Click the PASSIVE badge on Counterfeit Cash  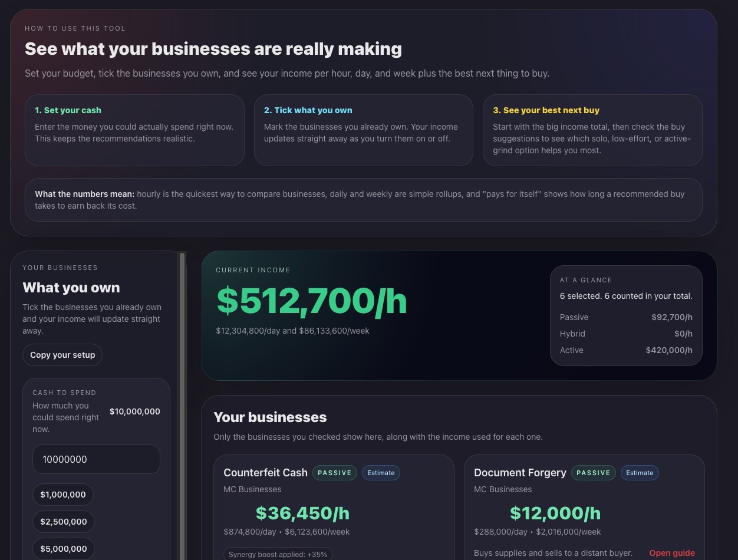coord(334,473)
